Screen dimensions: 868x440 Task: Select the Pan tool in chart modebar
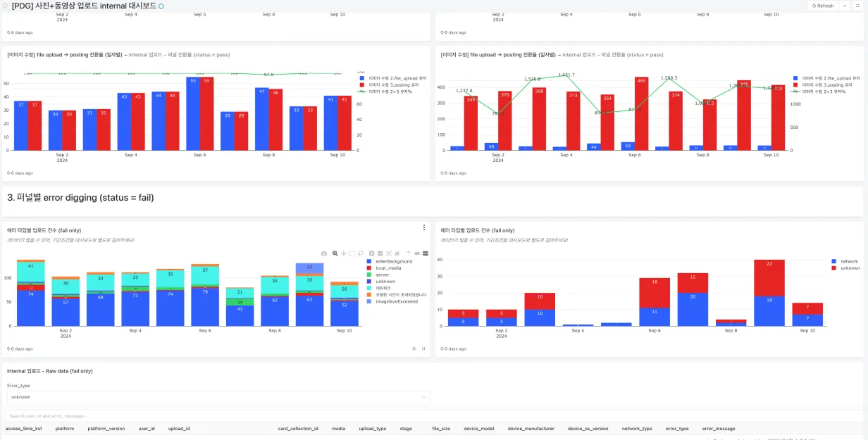coord(343,253)
